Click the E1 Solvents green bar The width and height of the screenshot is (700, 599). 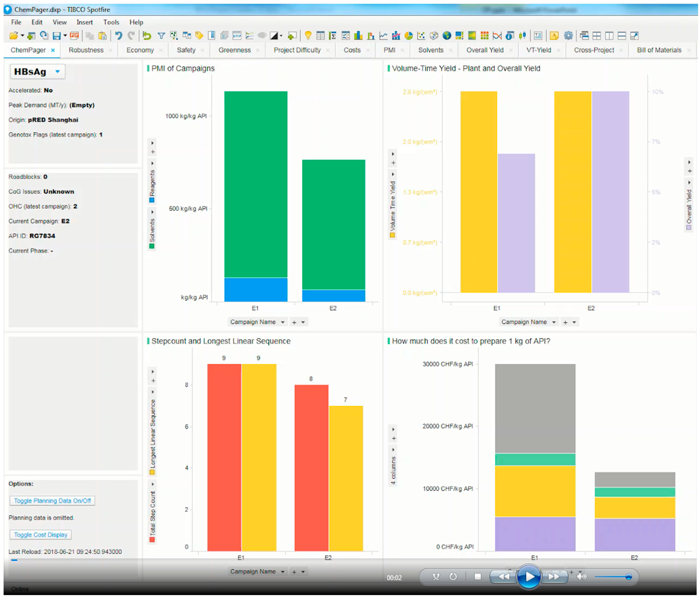(256, 184)
